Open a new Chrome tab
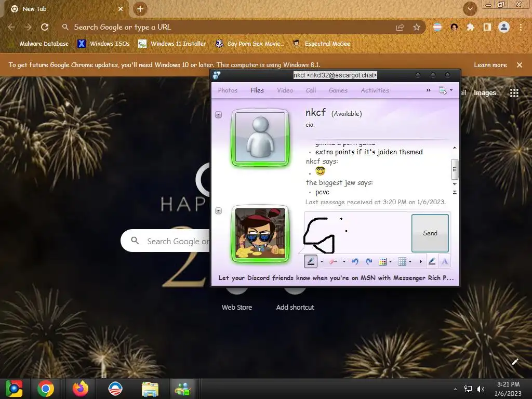 (140, 9)
